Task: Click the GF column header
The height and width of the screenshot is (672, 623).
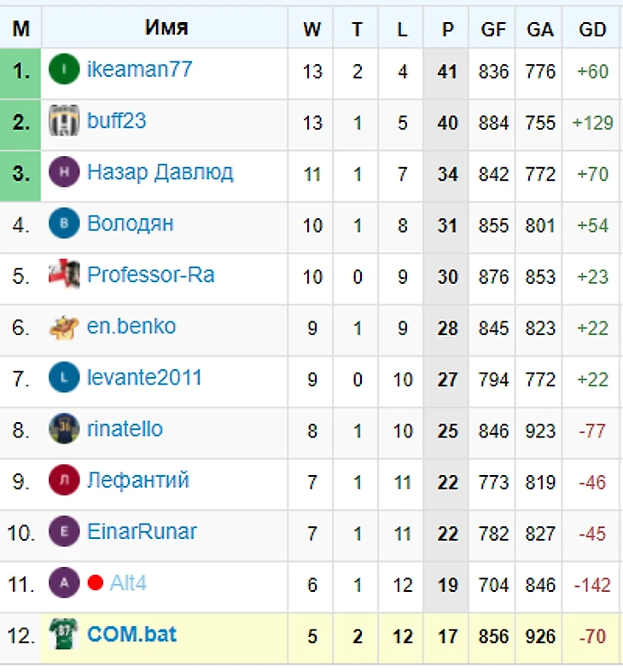Action: (493, 29)
